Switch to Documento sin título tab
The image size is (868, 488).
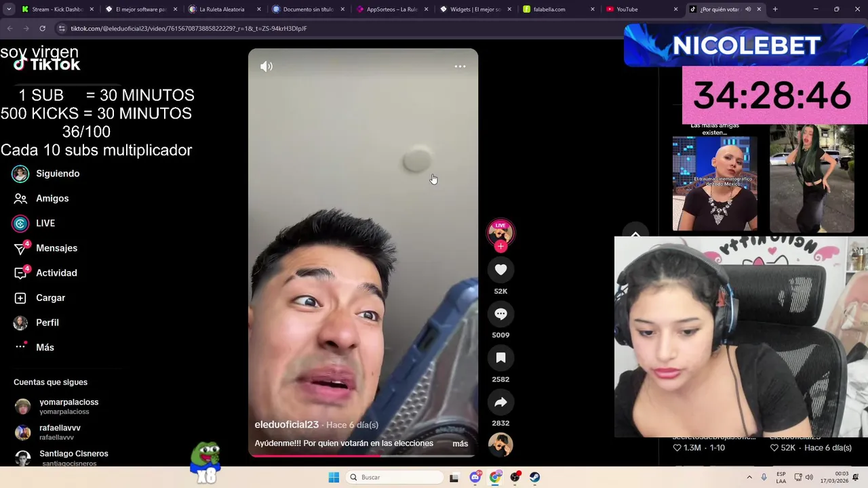coord(307,9)
